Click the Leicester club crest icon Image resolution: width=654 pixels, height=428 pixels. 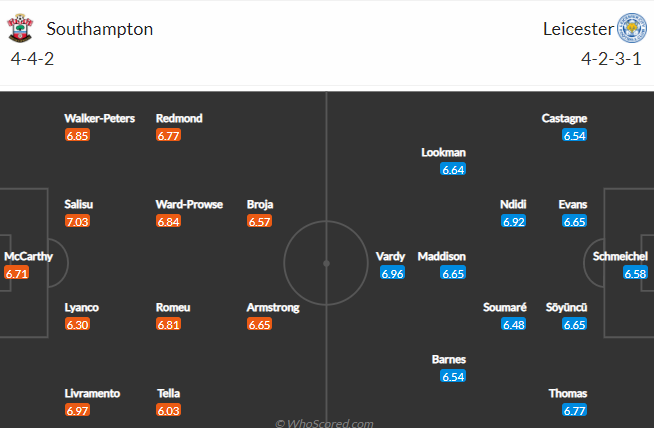[x=632, y=28]
